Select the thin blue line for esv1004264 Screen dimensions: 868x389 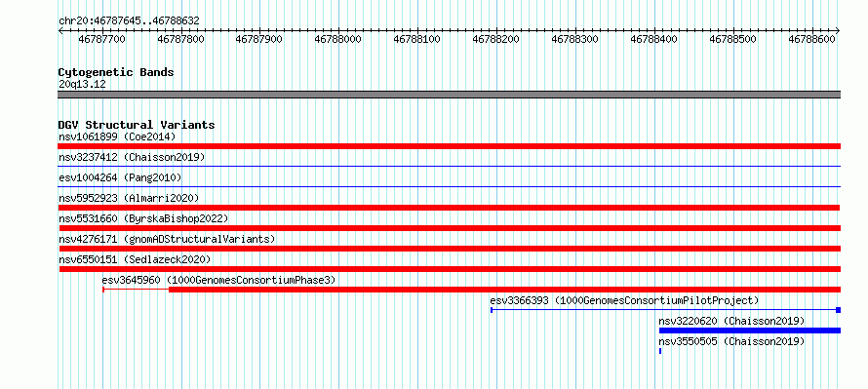(x=449, y=186)
